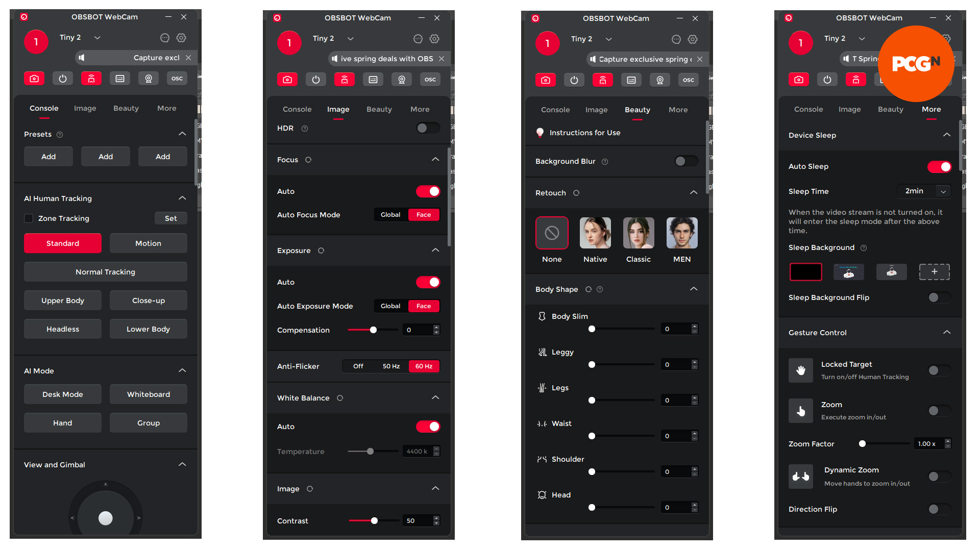The height and width of the screenshot is (551, 980).
Task: Click the power/standby icon
Action: click(62, 80)
